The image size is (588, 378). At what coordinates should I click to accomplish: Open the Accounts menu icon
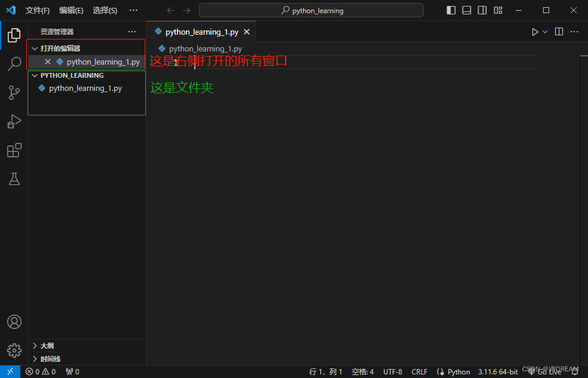coord(14,322)
